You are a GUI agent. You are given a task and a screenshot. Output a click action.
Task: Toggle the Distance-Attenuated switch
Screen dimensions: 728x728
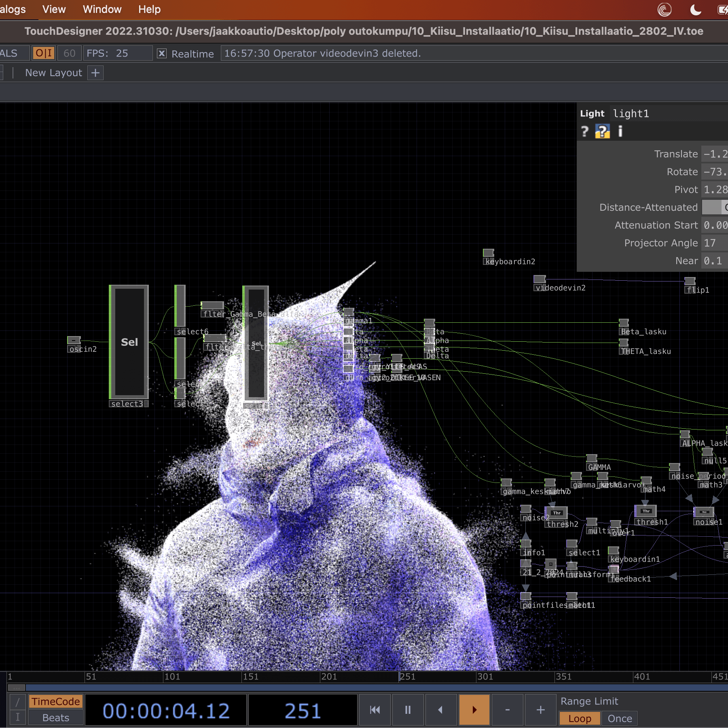click(x=714, y=207)
